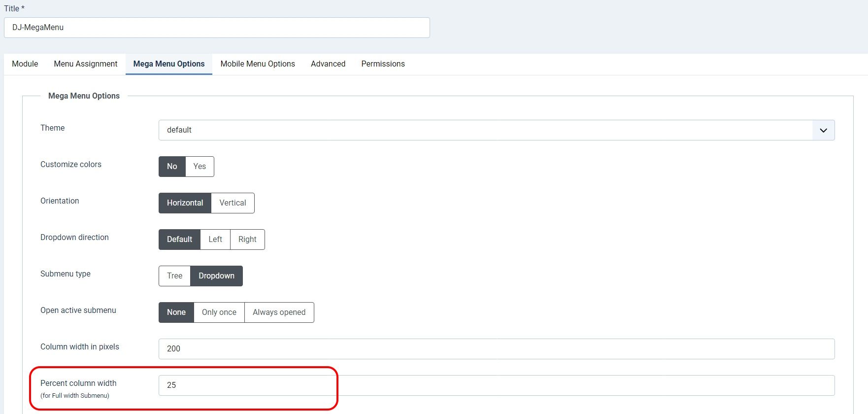This screenshot has width=868, height=414.
Task: Choose Only once for active submenu
Action: point(219,312)
